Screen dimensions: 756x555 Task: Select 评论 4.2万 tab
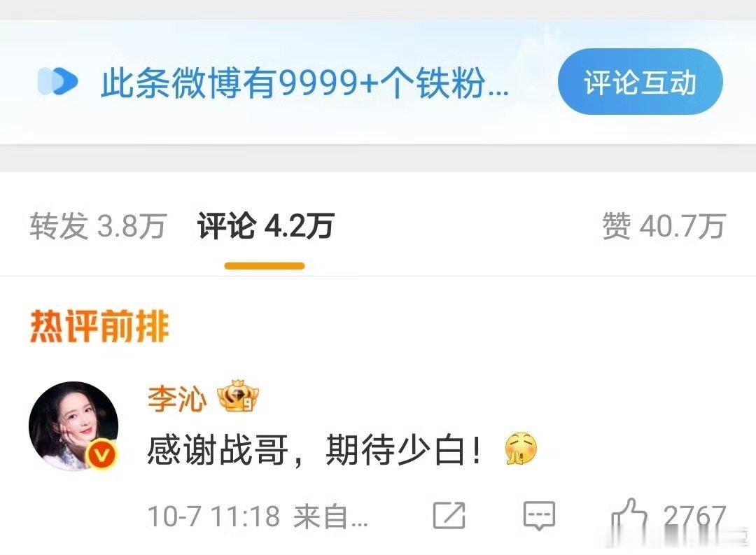(x=266, y=225)
